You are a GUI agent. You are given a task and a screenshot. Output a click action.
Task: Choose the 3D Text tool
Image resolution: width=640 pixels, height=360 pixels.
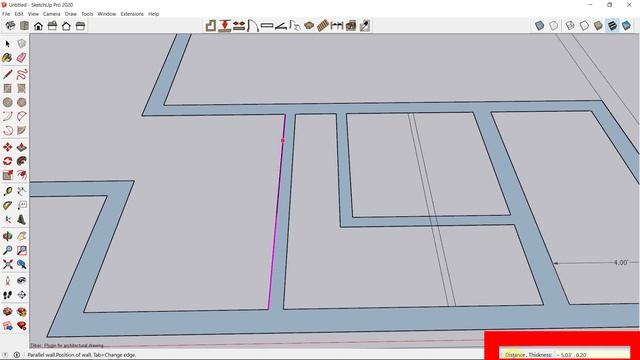(x=22, y=220)
